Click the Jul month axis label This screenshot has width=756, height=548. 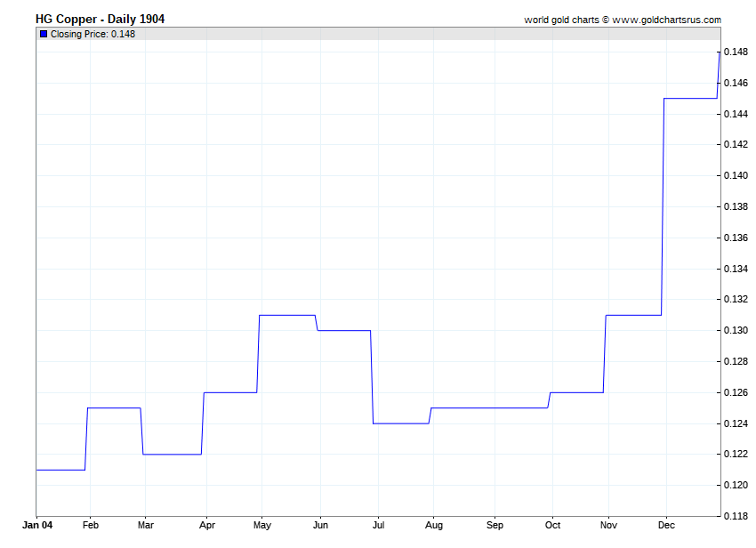coord(378,526)
